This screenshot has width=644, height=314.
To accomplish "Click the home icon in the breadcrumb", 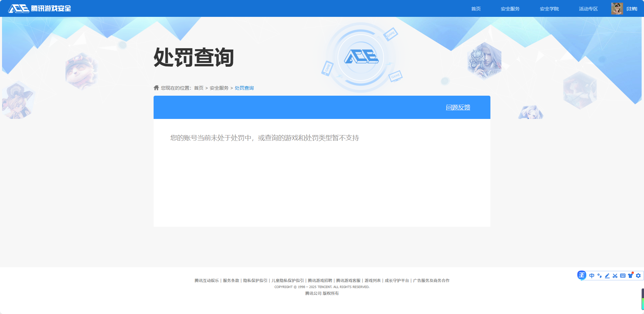I will point(156,88).
